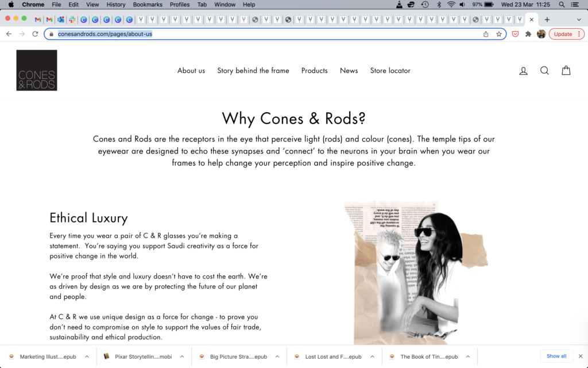Open the File menu
This screenshot has height=368, width=588.
point(56,5)
